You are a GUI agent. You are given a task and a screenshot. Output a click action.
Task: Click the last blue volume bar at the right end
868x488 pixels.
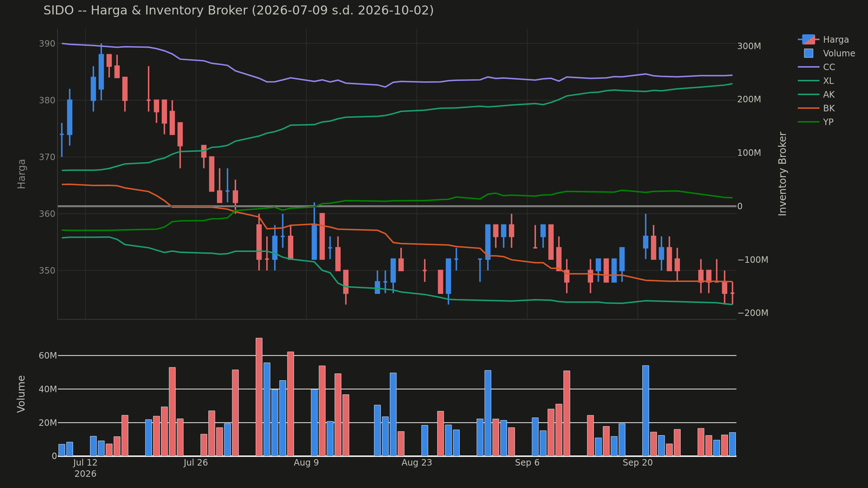point(732,444)
